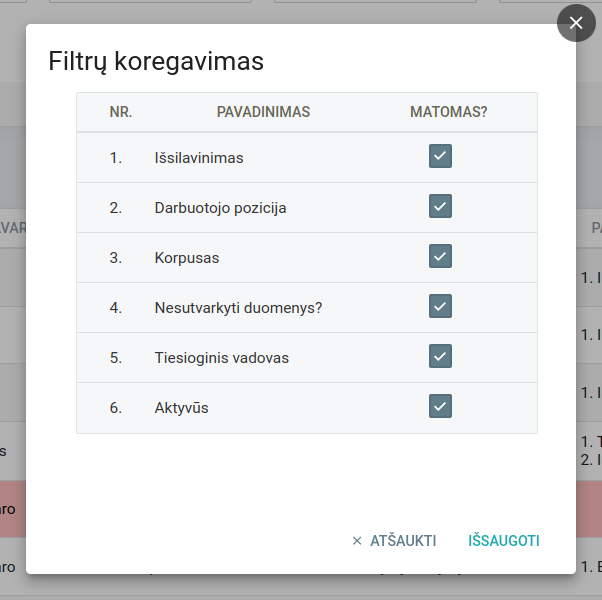This screenshot has height=600, width=602.
Task: Toggle Nesutvarkyti duomenys? visibility checkbox
Action: pos(440,306)
